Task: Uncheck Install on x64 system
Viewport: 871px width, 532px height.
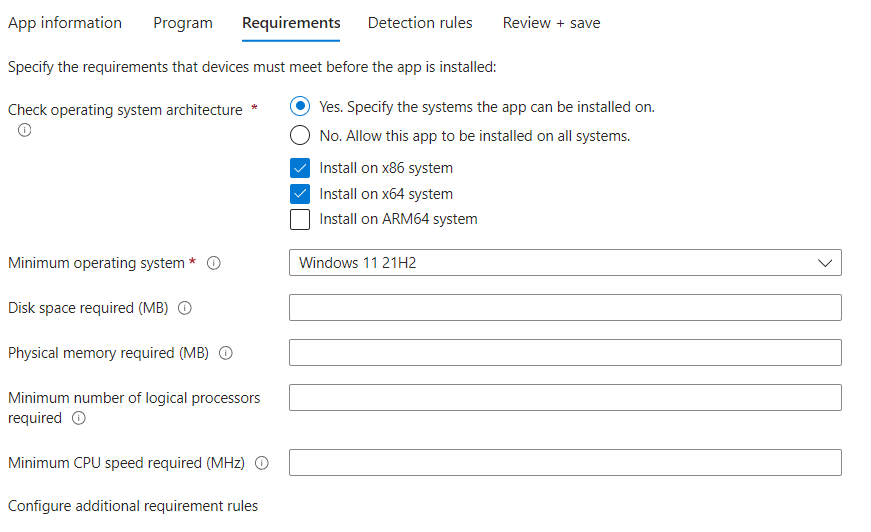Action: (300, 194)
